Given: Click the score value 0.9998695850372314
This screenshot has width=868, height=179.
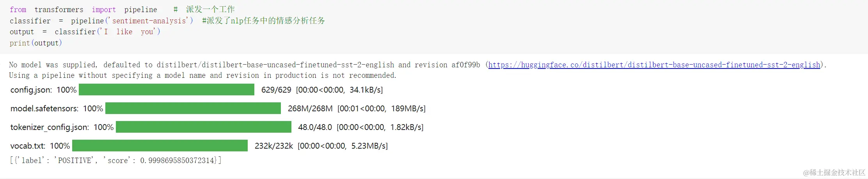Looking at the screenshot, I should [177, 160].
